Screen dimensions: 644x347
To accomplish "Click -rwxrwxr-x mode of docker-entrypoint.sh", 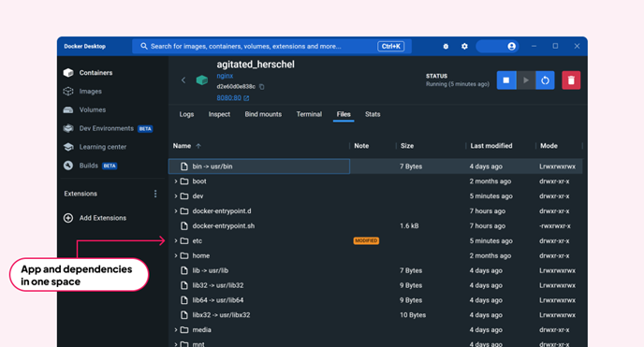I will point(555,226).
